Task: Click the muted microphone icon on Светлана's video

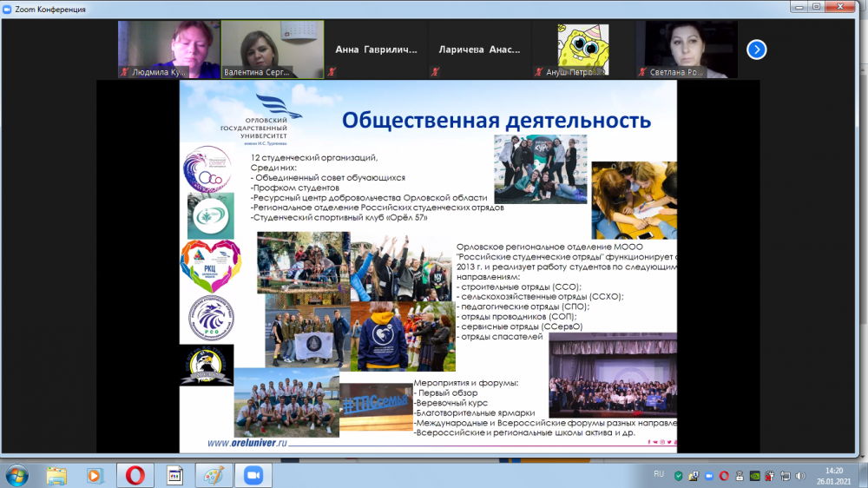Action: click(643, 73)
